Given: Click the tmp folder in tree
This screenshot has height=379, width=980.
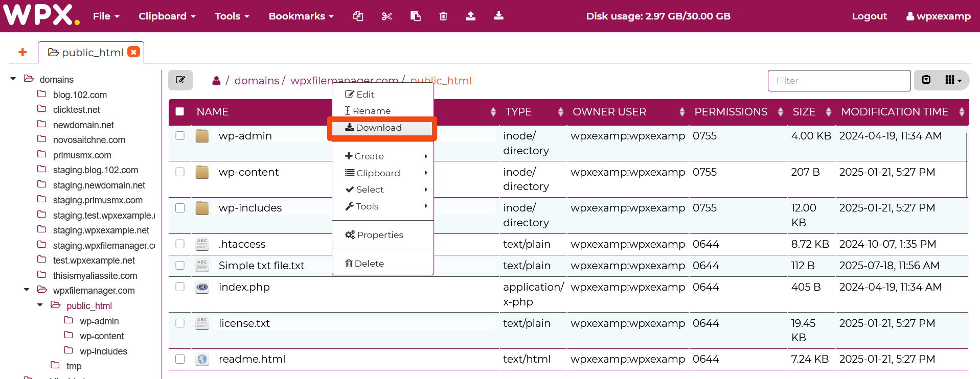Looking at the screenshot, I should (74, 366).
